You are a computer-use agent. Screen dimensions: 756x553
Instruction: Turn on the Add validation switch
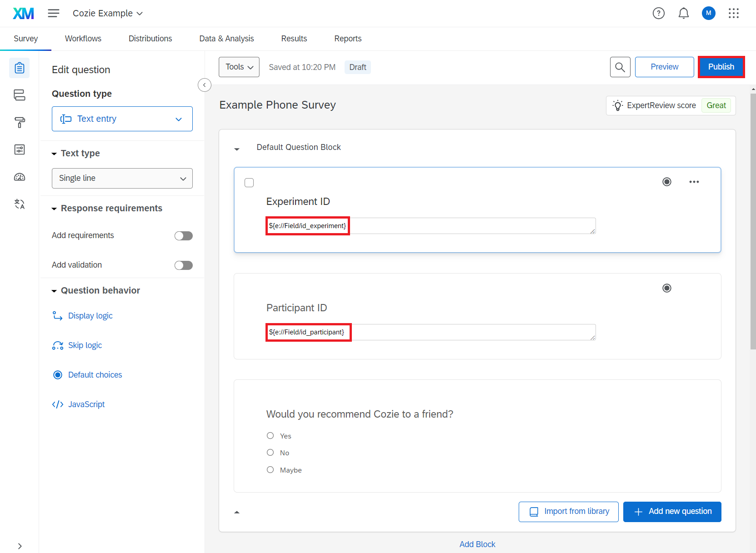tap(184, 265)
